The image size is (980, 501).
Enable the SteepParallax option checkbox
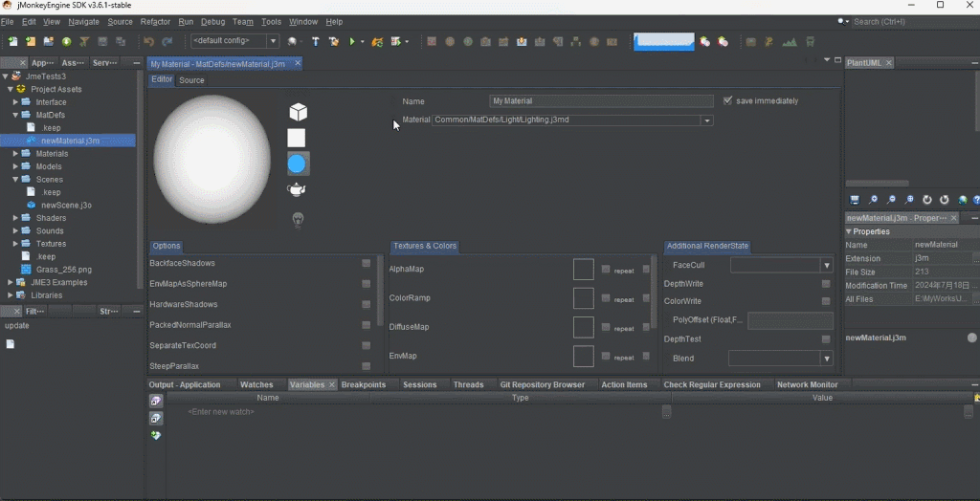(x=367, y=366)
